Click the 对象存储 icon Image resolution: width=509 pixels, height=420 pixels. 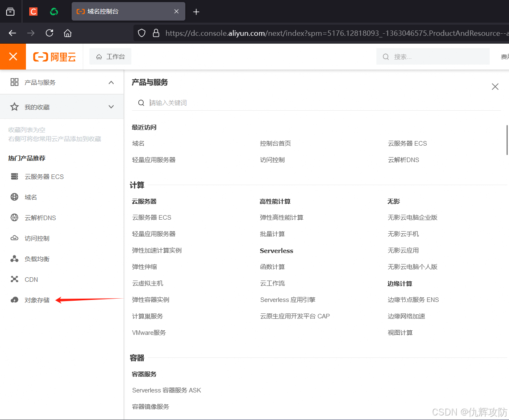pos(14,300)
